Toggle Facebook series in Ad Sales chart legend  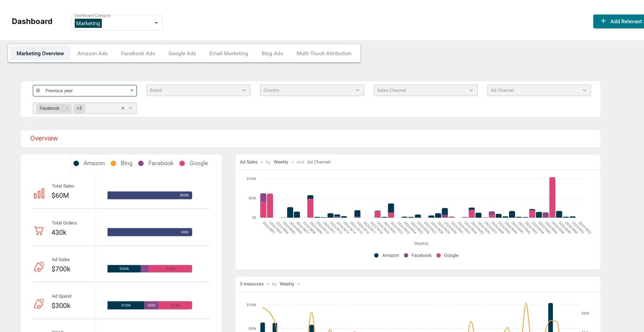tap(418, 255)
